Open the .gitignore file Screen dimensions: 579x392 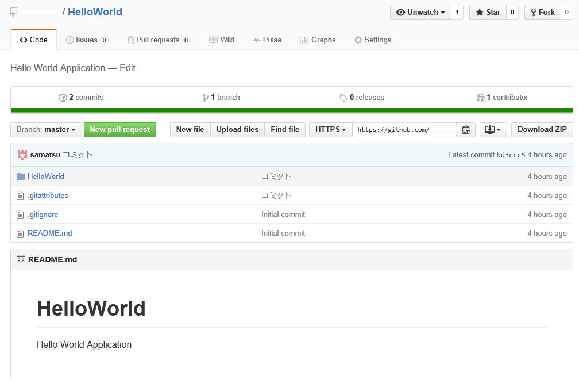[43, 215]
